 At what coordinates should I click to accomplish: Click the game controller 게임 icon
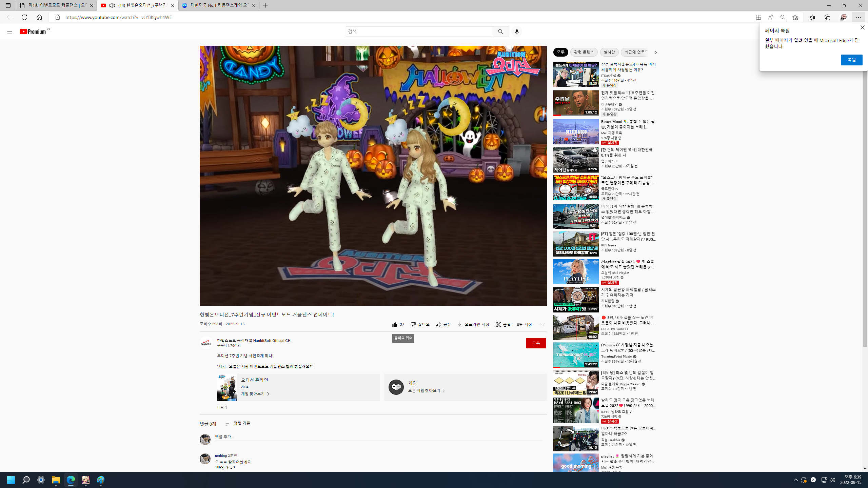pos(396,387)
